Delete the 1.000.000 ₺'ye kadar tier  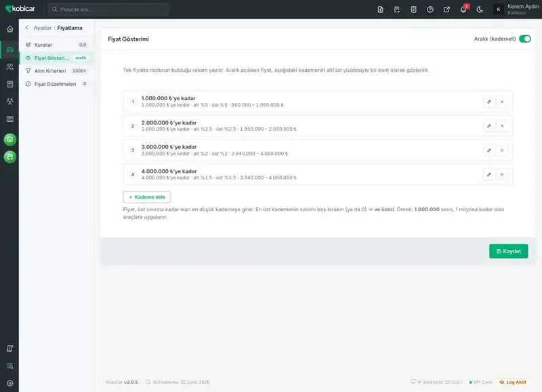[x=502, y=102]
